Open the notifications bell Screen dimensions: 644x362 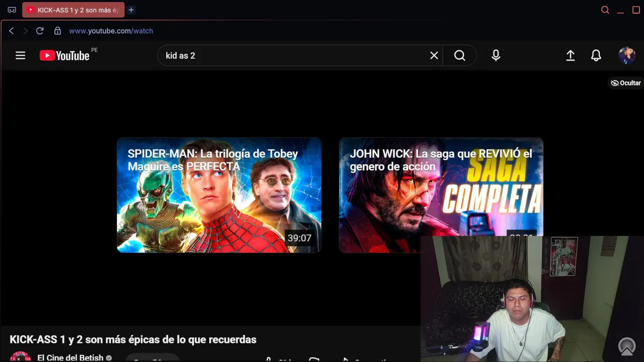point(596,56)
